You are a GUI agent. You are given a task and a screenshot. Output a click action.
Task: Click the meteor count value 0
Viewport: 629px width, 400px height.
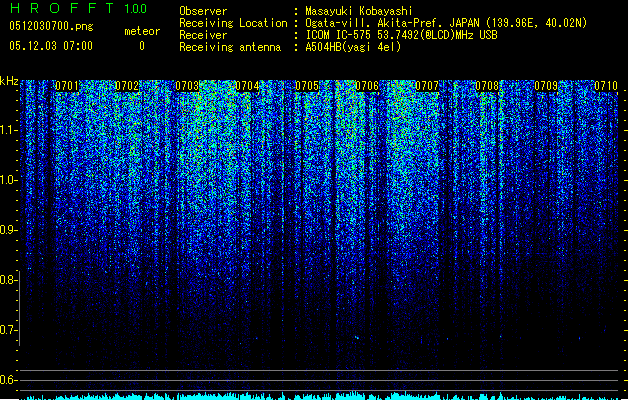[x=142, y=46]
